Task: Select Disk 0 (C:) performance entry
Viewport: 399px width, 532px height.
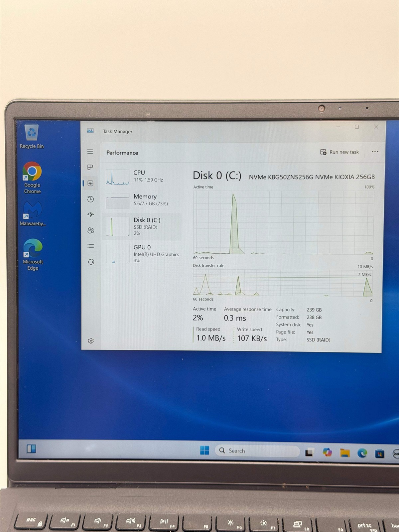Action: [x=142, y=227]
